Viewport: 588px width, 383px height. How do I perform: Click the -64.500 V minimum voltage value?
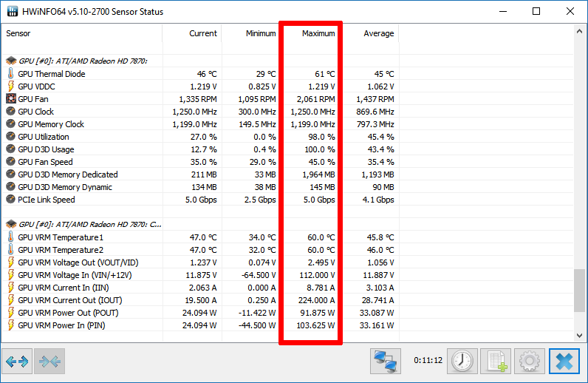tap(259, 275)
